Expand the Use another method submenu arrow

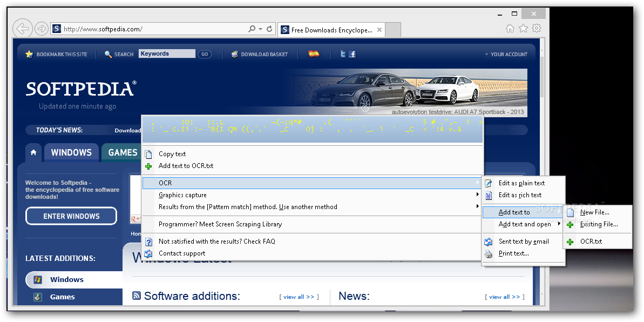click(x=478, y=206)
